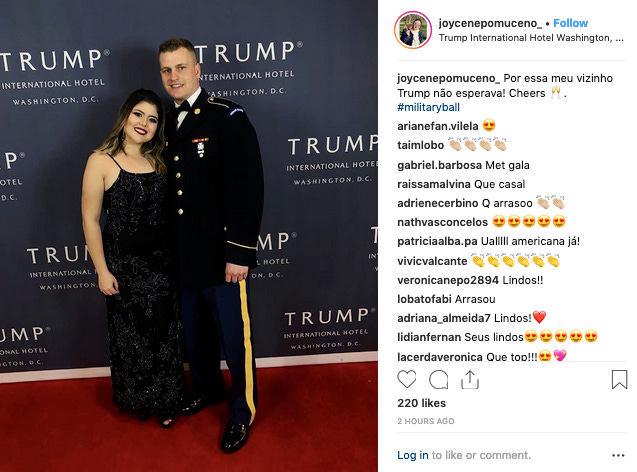This screenshot has height=472, width=637.
Task: Open the #militaryball hashtag
Action: [429, 107]
